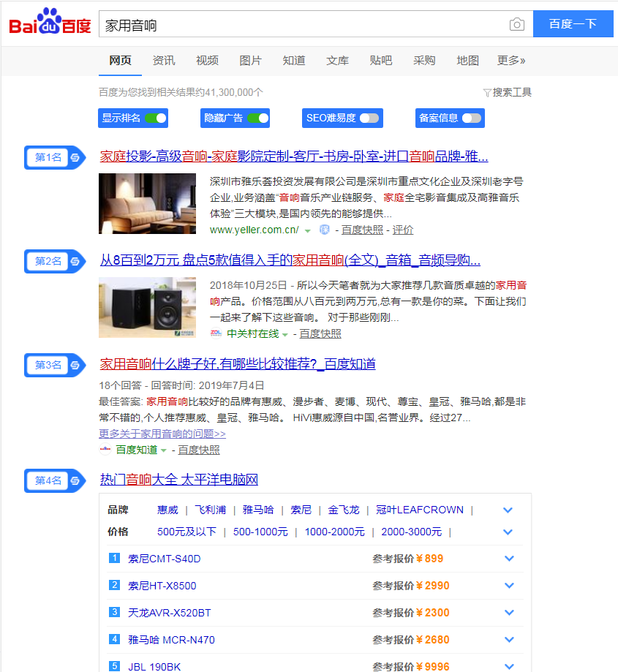Screen dimensions: 618x672
Task: Switch to the 贴吧 tab
Action: [x=380, y=61]
